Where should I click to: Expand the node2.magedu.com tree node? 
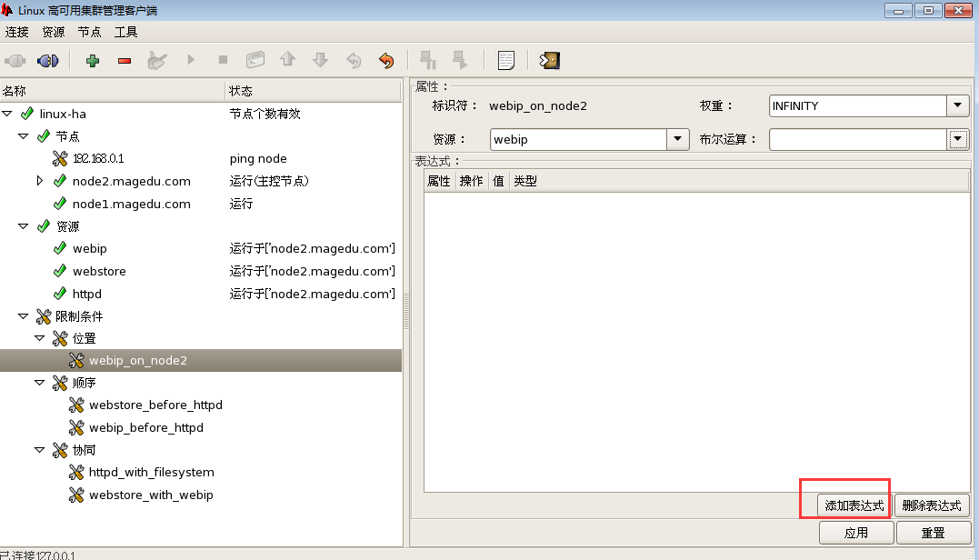(39, 181)
